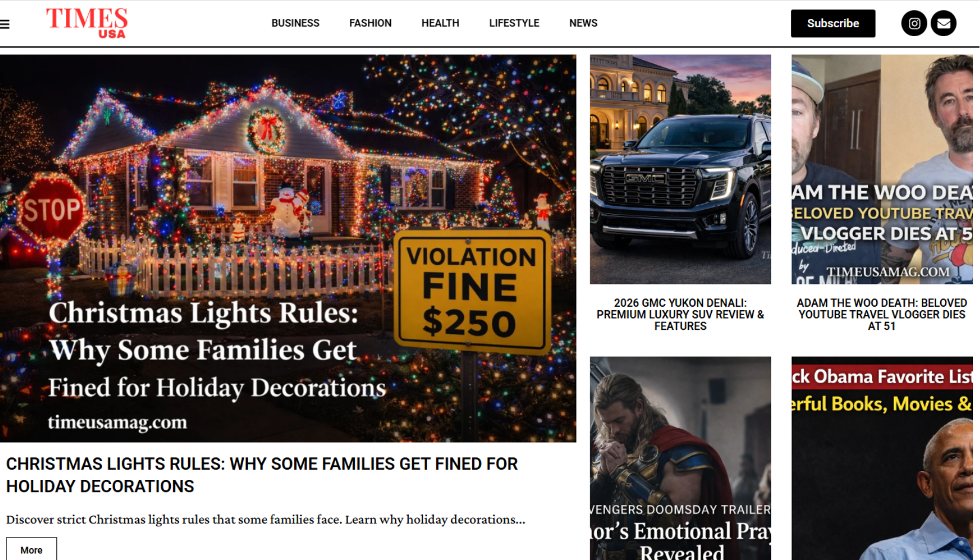Viewport: 980px width, 560px height.
Task: Open the News menu item
Action: (583, 23)
